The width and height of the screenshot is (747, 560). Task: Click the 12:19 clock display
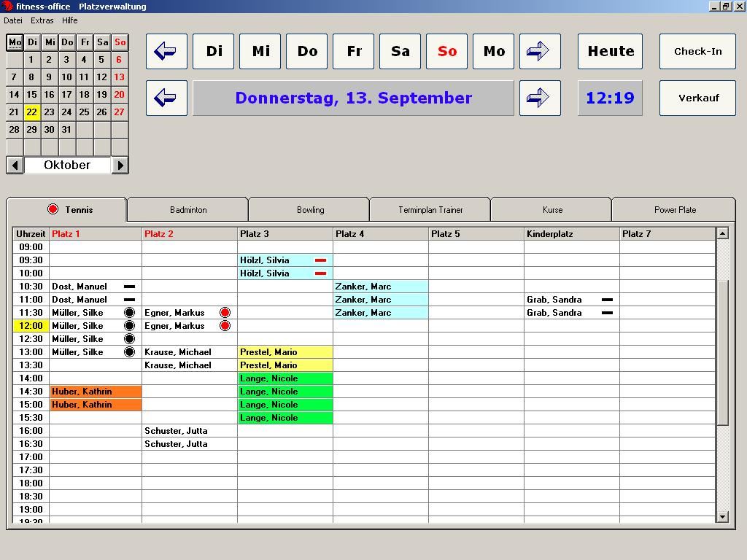point(611,98)
